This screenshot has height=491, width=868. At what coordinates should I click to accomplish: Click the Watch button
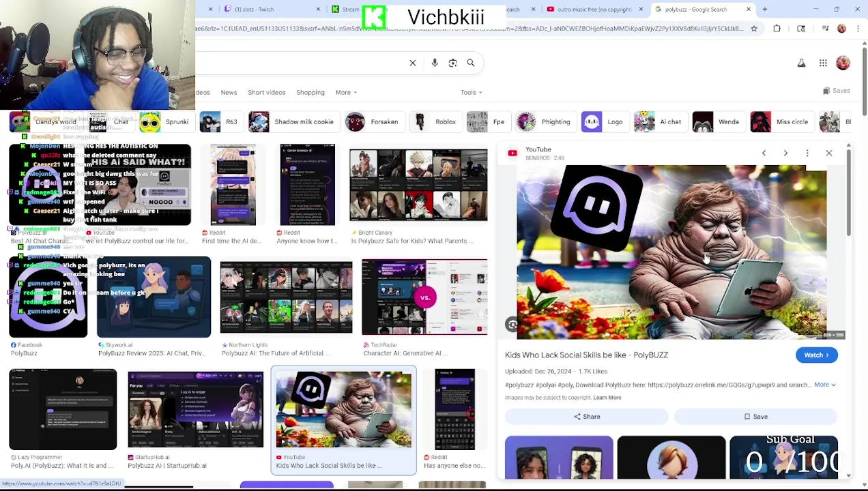click(x=816, y=355)
